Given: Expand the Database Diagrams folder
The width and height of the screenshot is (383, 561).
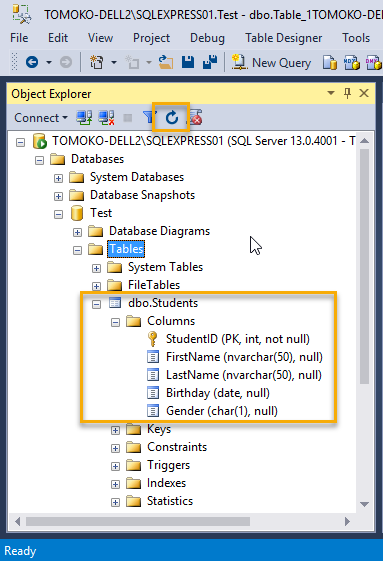Looking at the screenshot, I should tap(77, 232).
